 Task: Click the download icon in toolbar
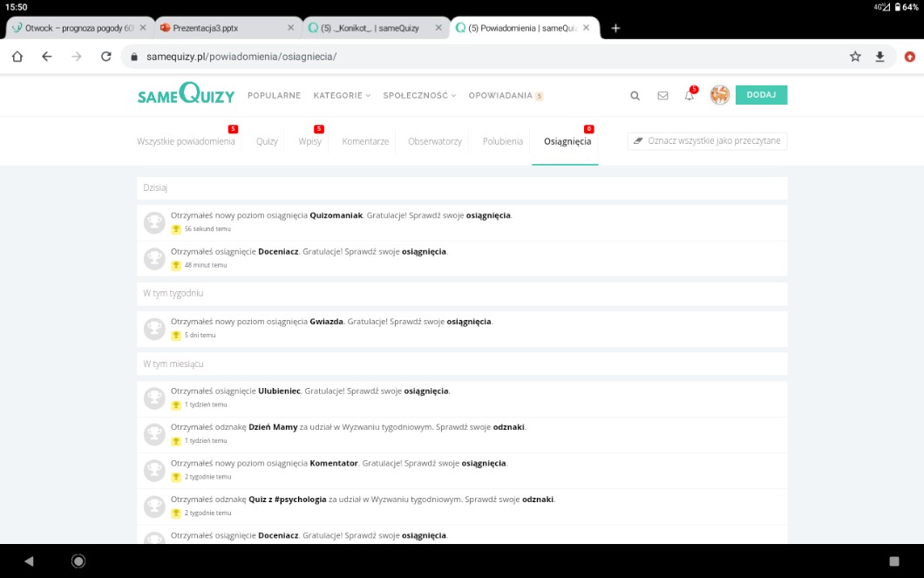click(x=880, y=57)
